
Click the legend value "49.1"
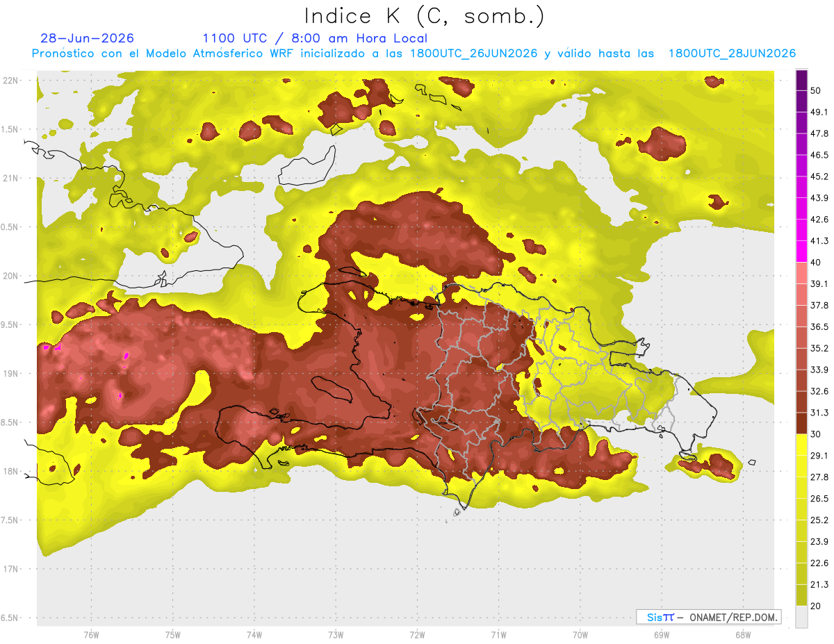click(x=819, y=112)
